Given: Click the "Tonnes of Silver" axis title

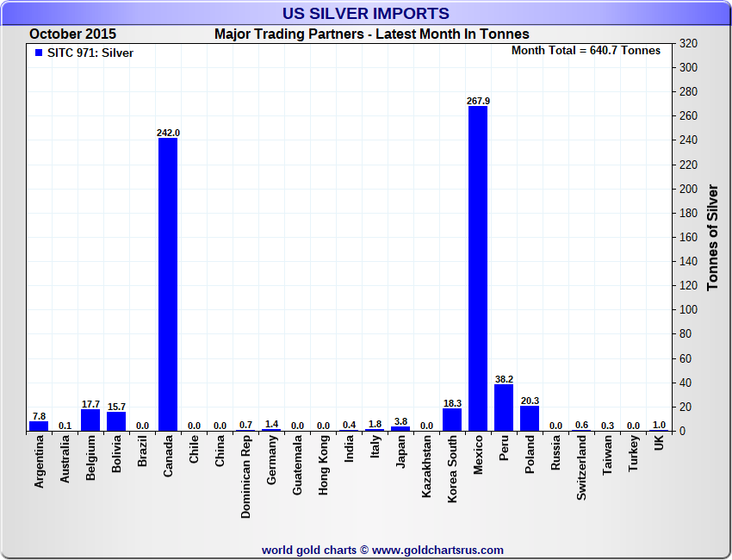Looking at the screenshot, I should click(712, 237).
